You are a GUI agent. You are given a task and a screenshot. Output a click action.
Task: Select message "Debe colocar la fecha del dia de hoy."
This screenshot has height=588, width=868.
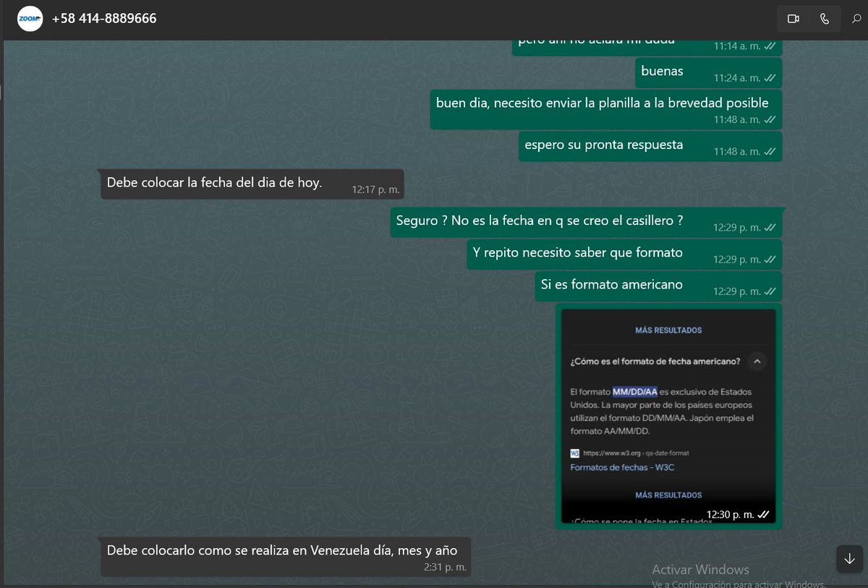coord(252,184)
